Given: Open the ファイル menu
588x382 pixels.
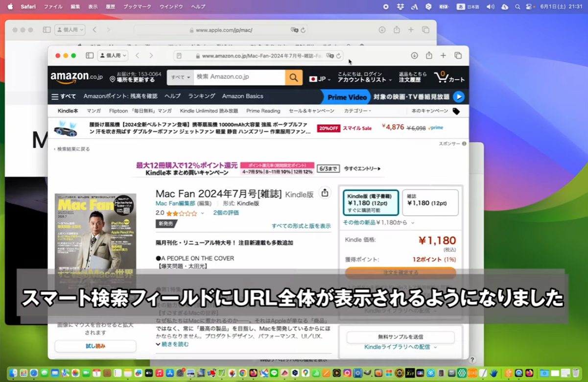Looking at the screenshot, I should click(53, 6).
